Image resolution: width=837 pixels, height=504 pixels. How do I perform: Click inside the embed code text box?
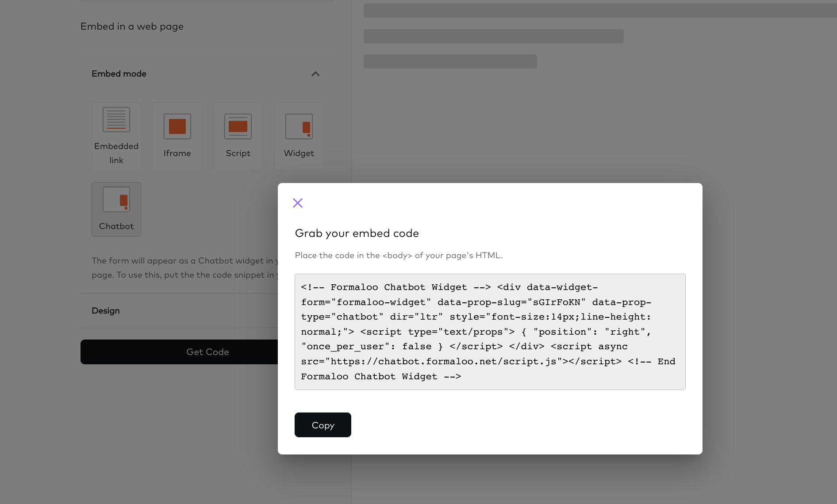pos(490,332)
